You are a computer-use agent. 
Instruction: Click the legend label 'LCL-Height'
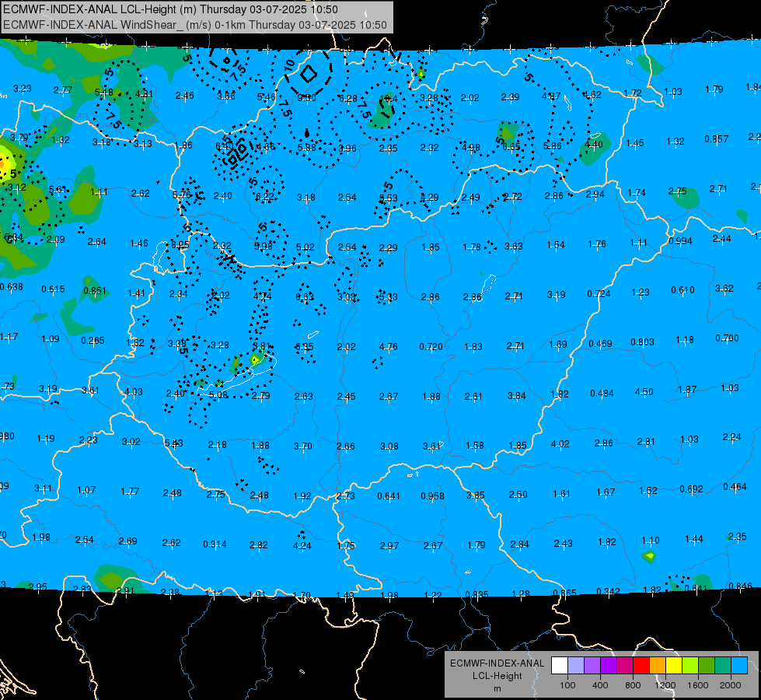[497, 676]
